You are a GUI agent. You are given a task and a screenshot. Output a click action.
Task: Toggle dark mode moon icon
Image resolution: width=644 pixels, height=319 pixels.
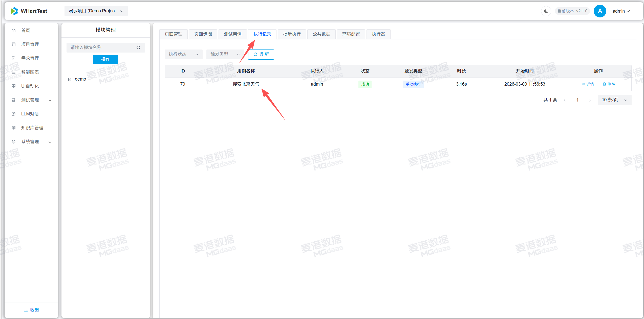546,11
